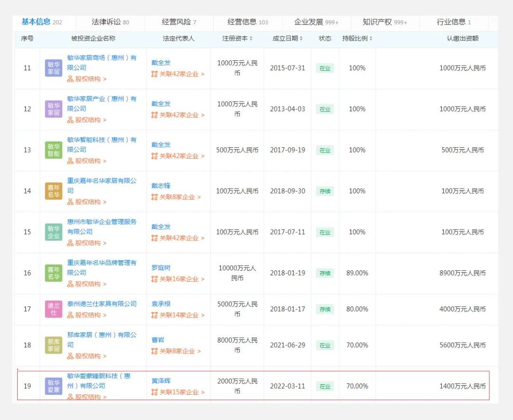Switch to the 经营风险 tab
Viewport: 513px width, 420px height.
179,22
